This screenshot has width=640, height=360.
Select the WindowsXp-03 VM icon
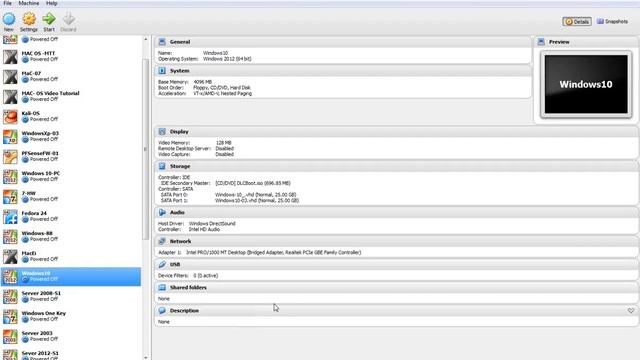tap(10, 137)
